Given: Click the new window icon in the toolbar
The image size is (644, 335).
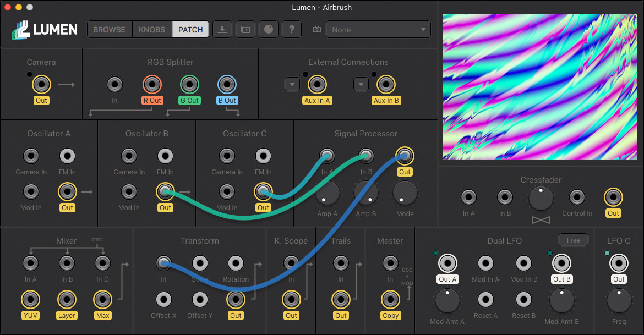Looking at the screenshot, I should 245,29.
